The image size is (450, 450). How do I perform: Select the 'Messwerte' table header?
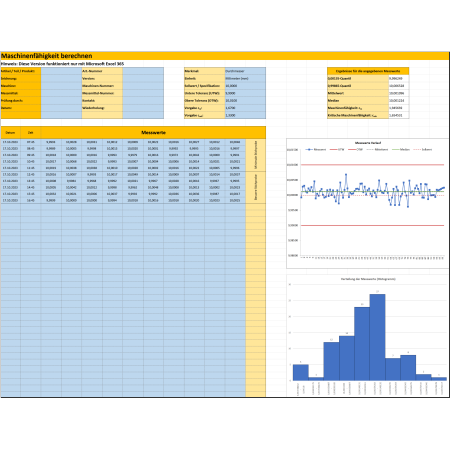[153, 132]
